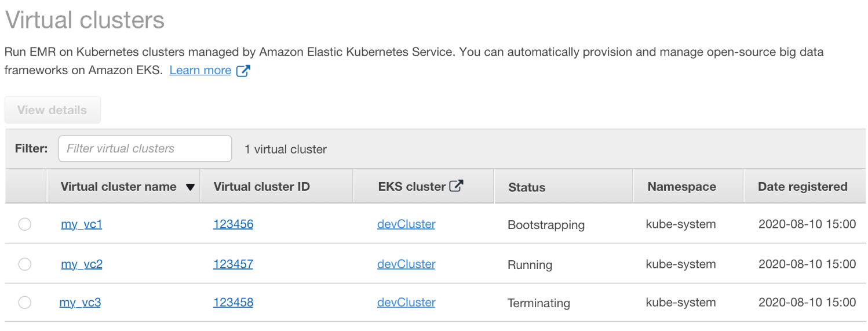Open the my_vc1 virtual cluster link
The width and height of the screenshot is (868, 331).
click(82, 224)
